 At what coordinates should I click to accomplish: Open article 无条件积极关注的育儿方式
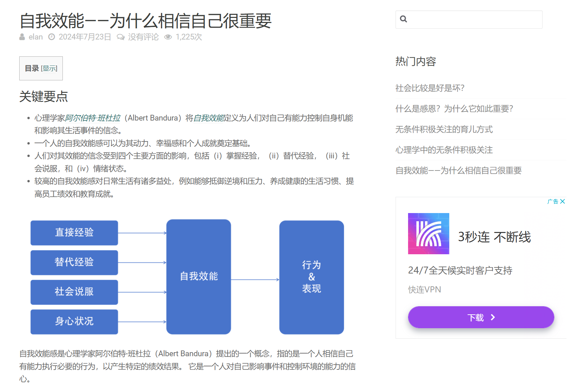(444, 129)
